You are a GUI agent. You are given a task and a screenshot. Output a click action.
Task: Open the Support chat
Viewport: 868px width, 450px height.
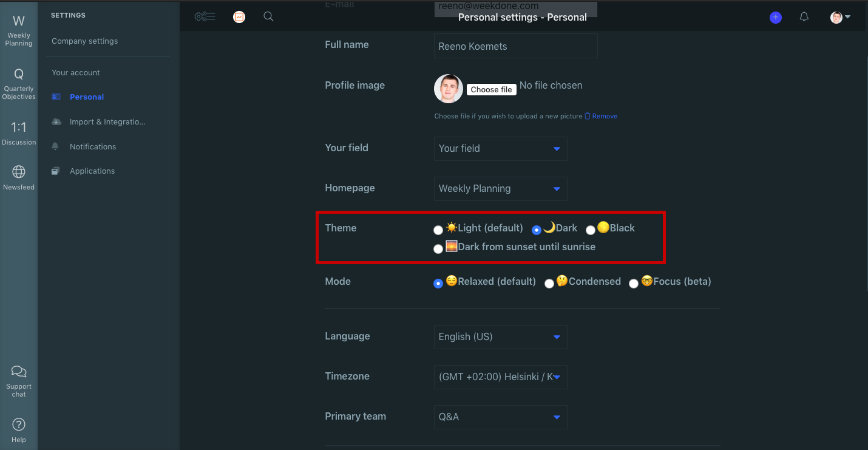coord(19,377)
